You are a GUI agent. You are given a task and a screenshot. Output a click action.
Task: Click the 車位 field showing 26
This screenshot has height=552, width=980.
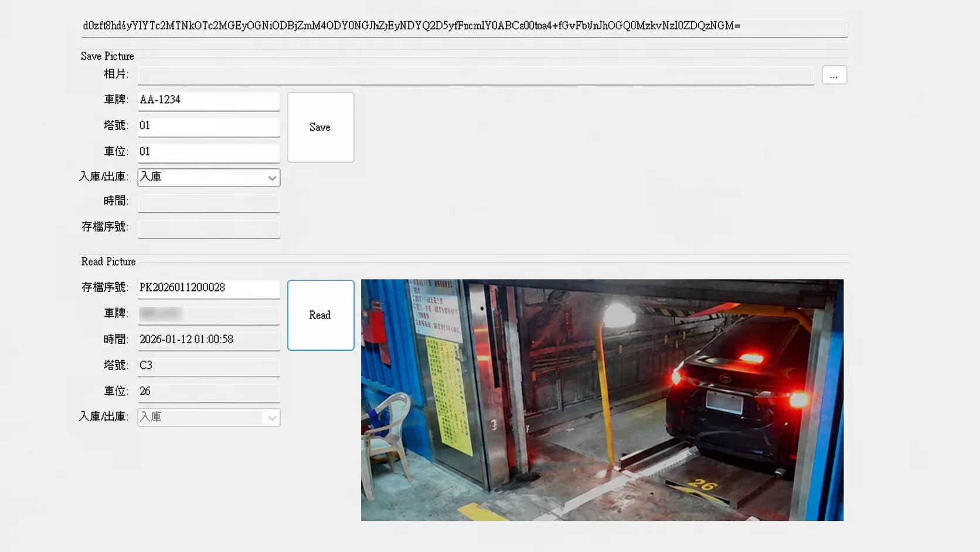click(x=209, y=392)
